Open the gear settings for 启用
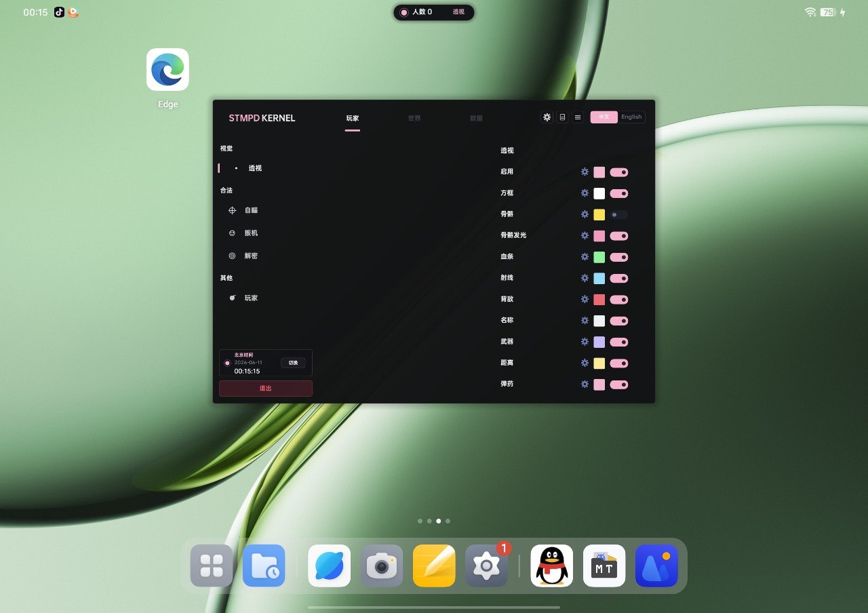This screenshot has height=613, width=868. pos(585,172)
